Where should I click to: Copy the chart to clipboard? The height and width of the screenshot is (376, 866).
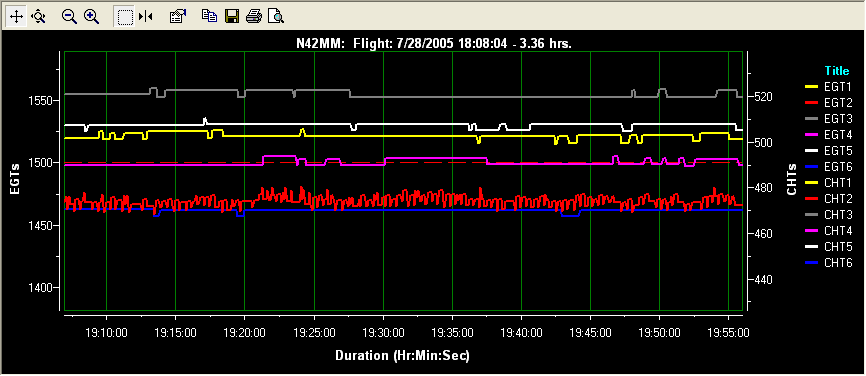(x=209, y=17)
